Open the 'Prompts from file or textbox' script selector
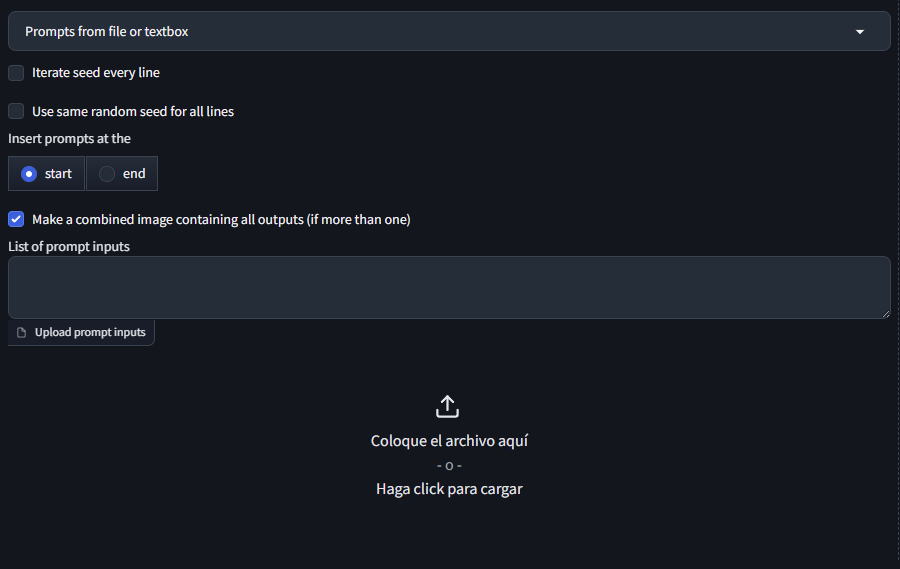The height and width of the screenshot is (569, 900). click(x=449, y=31)
